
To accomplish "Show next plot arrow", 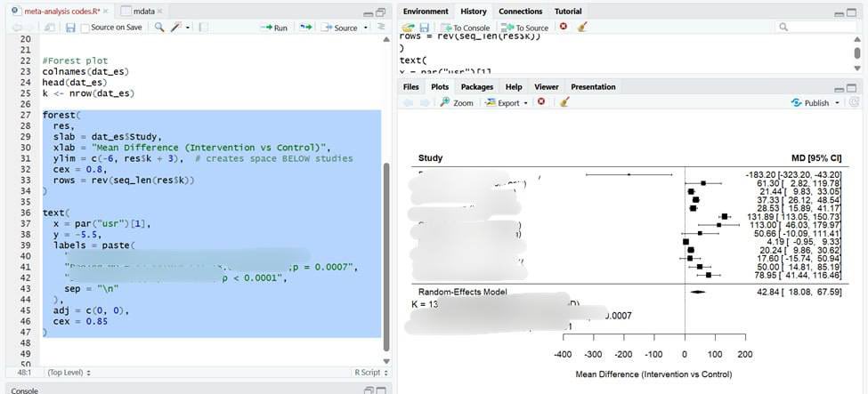I will point(425,103).
